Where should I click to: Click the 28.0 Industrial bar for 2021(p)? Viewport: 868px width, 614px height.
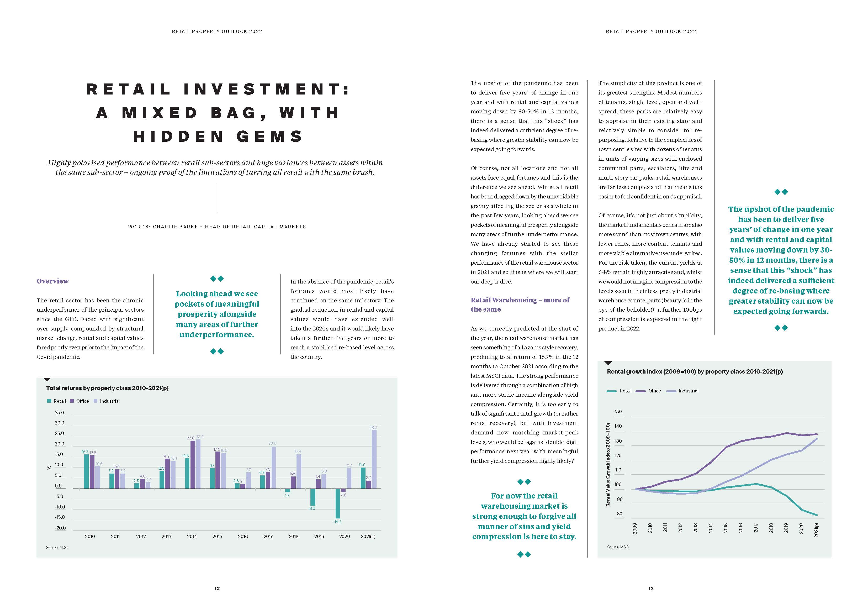point(374,459)
